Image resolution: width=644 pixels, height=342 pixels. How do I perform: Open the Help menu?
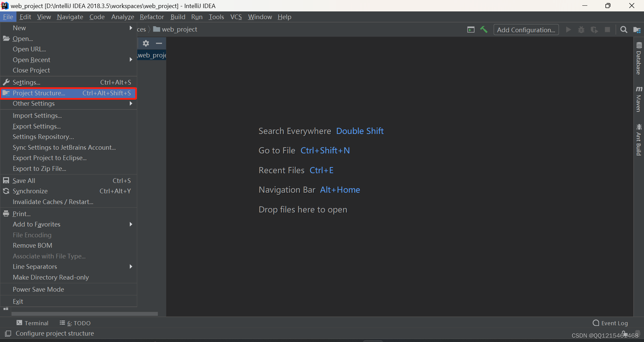point(284,17)
